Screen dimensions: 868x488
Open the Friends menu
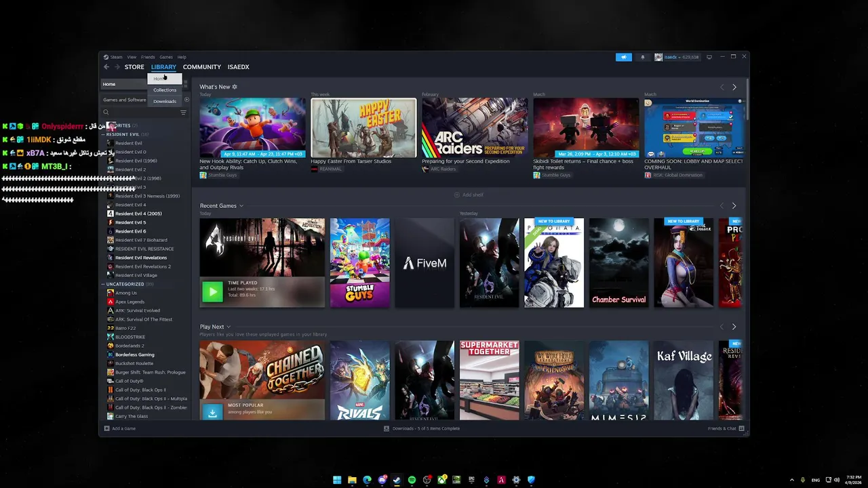coord(148,57)
